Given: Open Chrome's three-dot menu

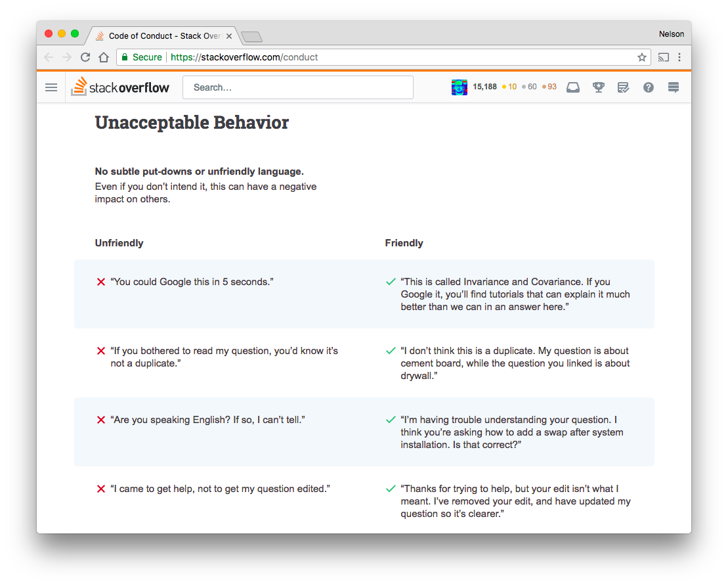Looking at the screenshot, I should click(681, 57).
